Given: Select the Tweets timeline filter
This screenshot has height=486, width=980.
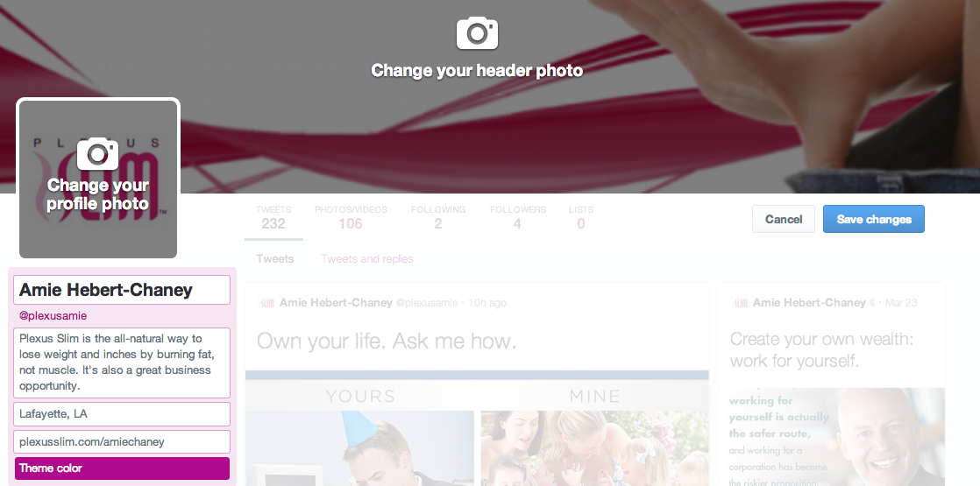Looking at the screenshot, I should pos(275,258).
